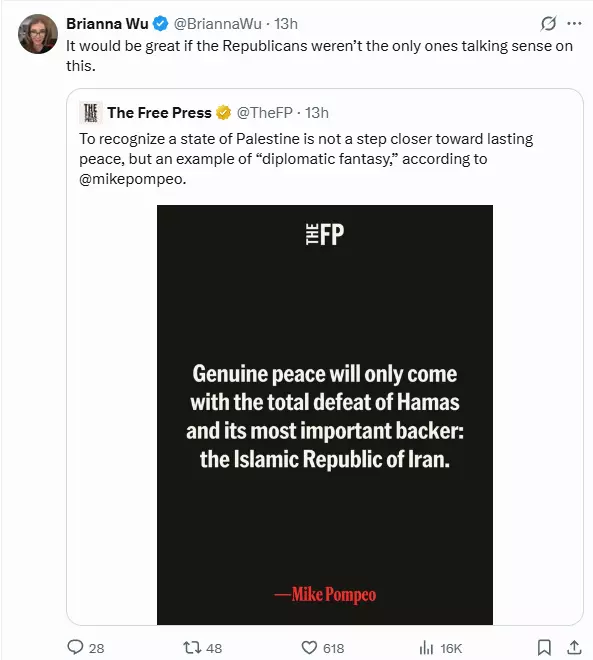This screenshot has height=660, width=593.
Task: Click blue verified badge beside Brianna Wu
Action: [x=160, y=24]
